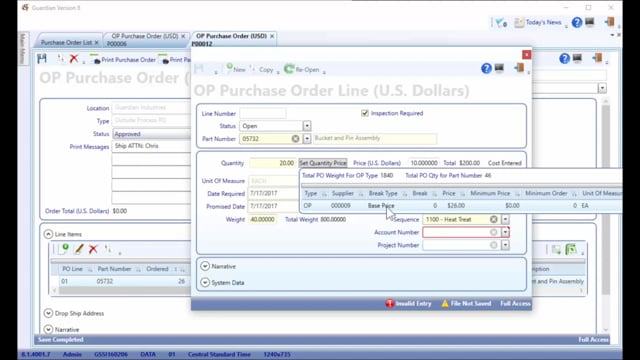Click the Price (U.S. Dollars) input field
Viewport: 640px width, 360px height.
[424, 163]
